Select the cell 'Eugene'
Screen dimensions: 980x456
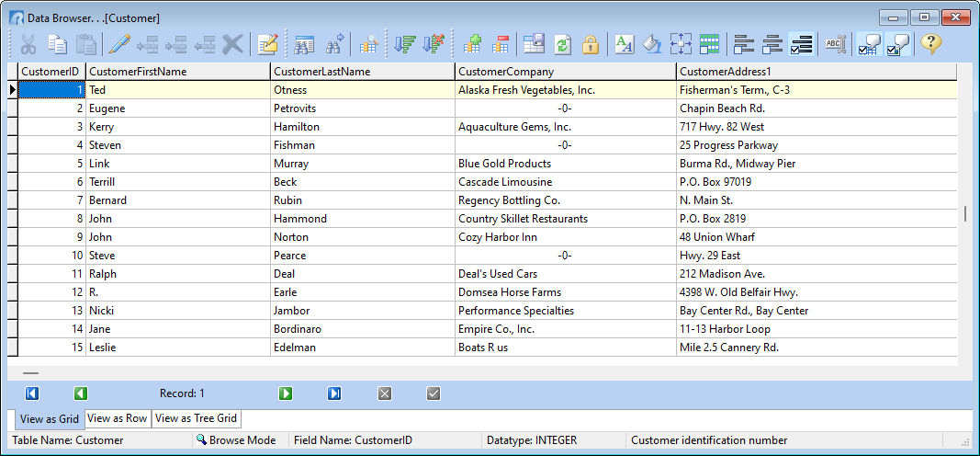click(178, 108)
